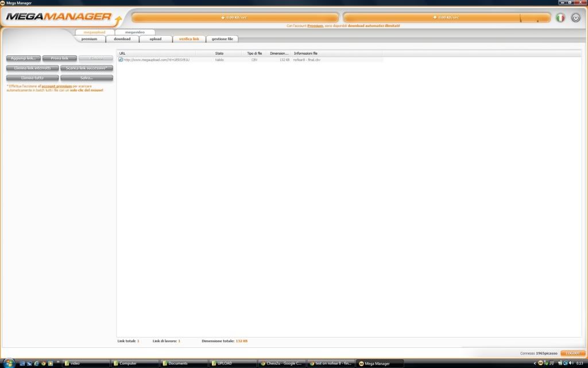Sort by the Stato column header
This screenshot has width=588, height=368.
219,53
